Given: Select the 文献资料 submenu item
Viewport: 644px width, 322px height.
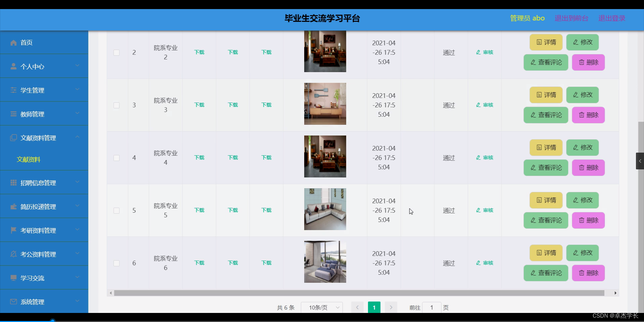Looking at the screenshot, I should point(28,160).
